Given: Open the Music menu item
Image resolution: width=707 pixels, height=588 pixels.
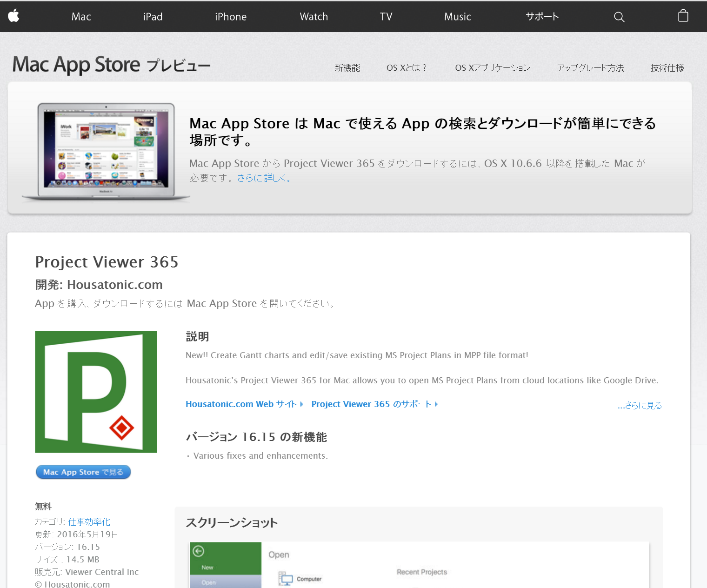Looking at the screenshot, I should (458, 17).
